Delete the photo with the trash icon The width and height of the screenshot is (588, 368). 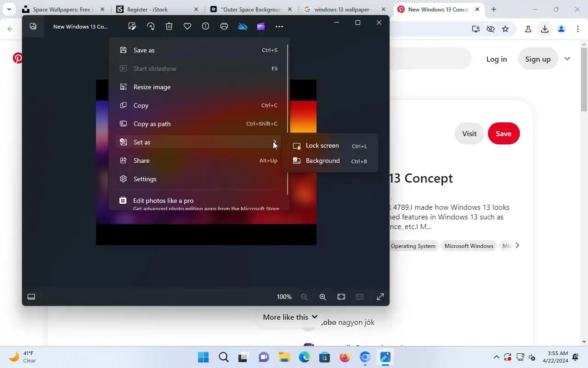coord(169,27)
